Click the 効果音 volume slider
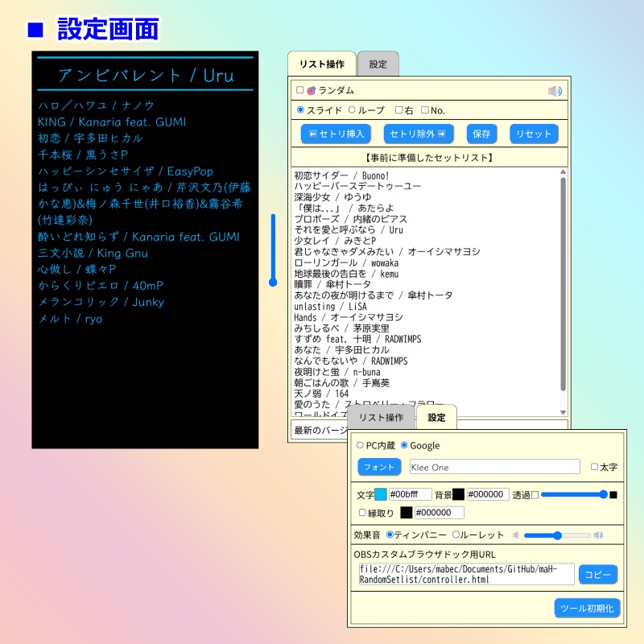This screenshot has height=644, width=644. pos(557,535)
